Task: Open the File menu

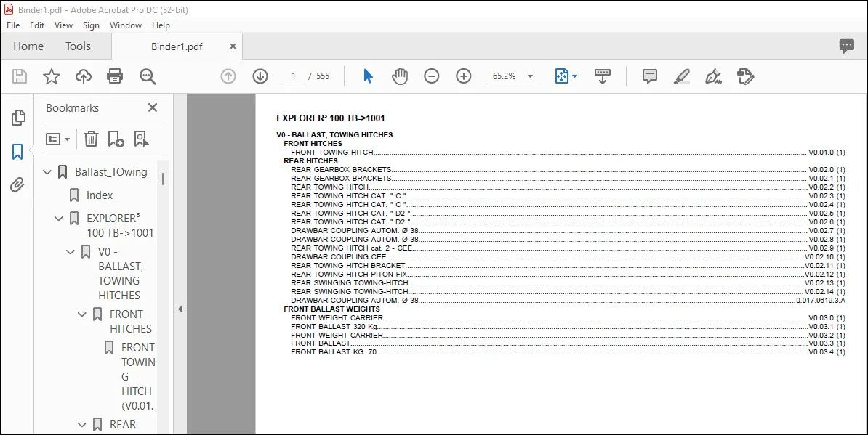Action: point(13,25)
